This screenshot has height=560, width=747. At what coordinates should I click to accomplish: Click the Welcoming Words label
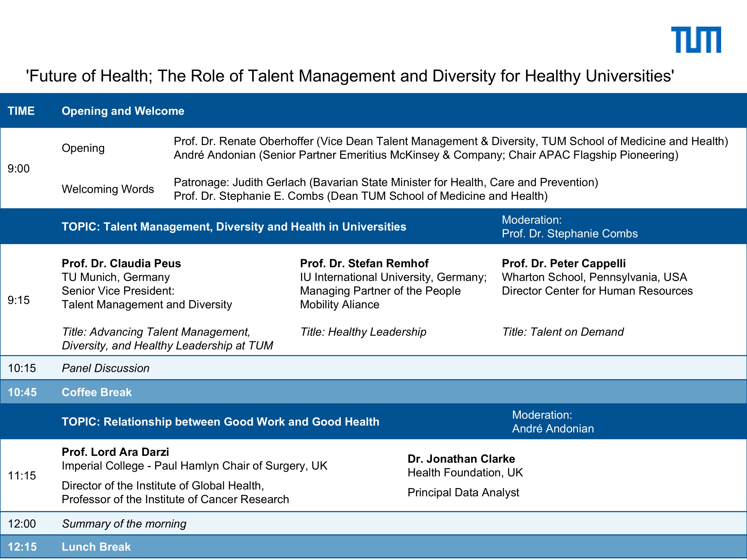(108, 189)
